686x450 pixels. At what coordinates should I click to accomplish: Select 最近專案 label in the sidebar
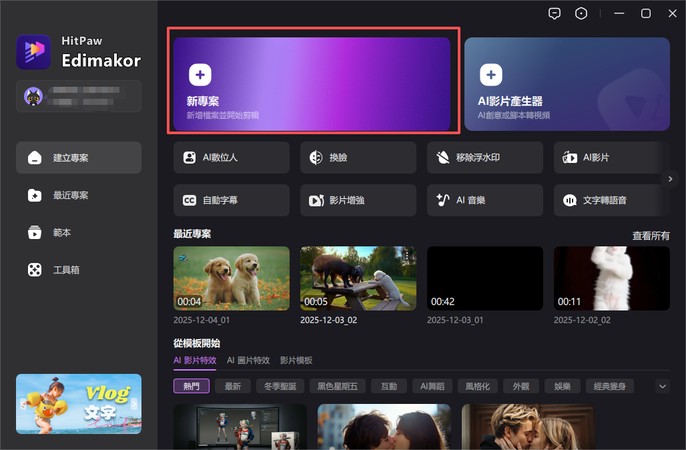[x=71, y=195]
